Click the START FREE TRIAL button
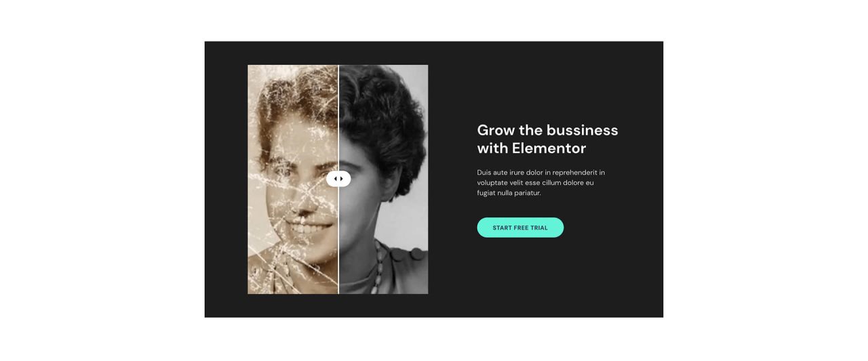The width and height of the screenshot is (868, 361). point(520,228)
